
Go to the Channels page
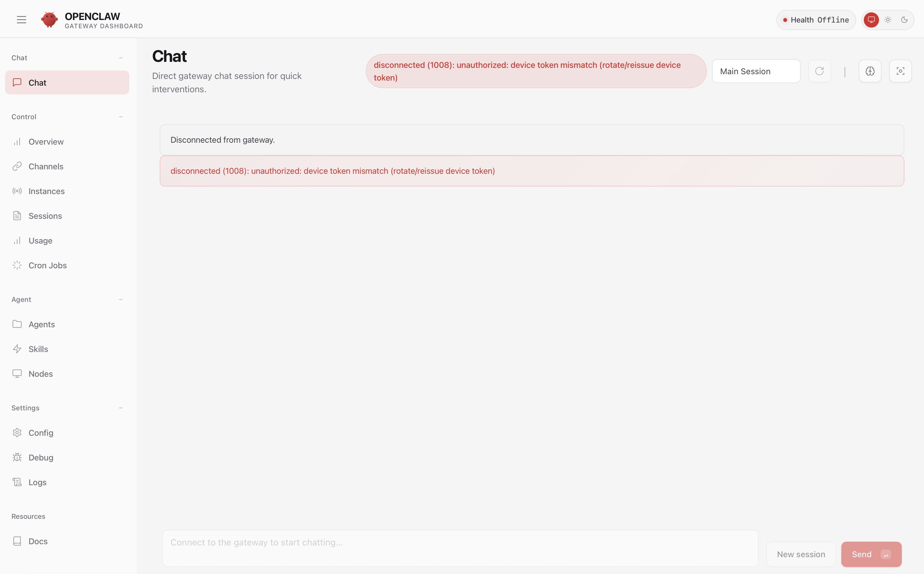[x=46, y=166]
